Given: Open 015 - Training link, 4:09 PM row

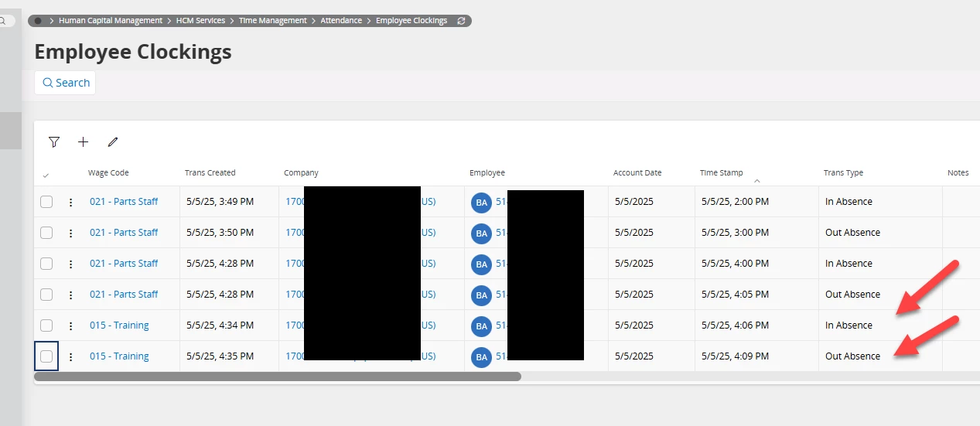Looking at the screenshot, I should click(x=119, y=356).
